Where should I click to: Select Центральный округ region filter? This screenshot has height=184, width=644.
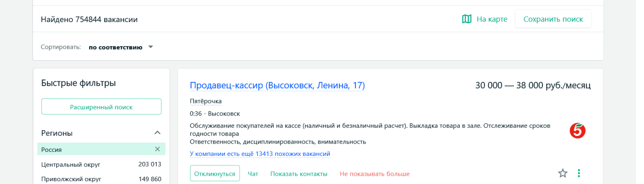tap(71, 164)
